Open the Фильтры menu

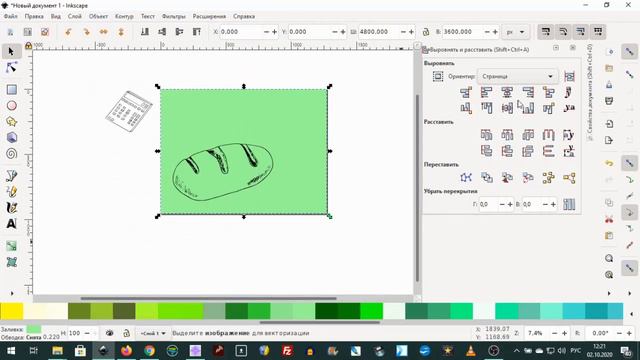pyautogui.click(x=174, y=16)
